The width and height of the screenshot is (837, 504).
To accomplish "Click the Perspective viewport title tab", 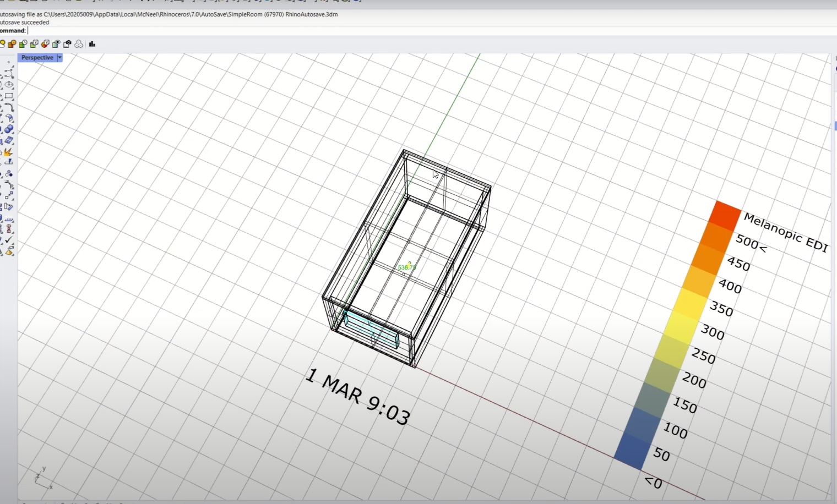I will click(37, 58).
